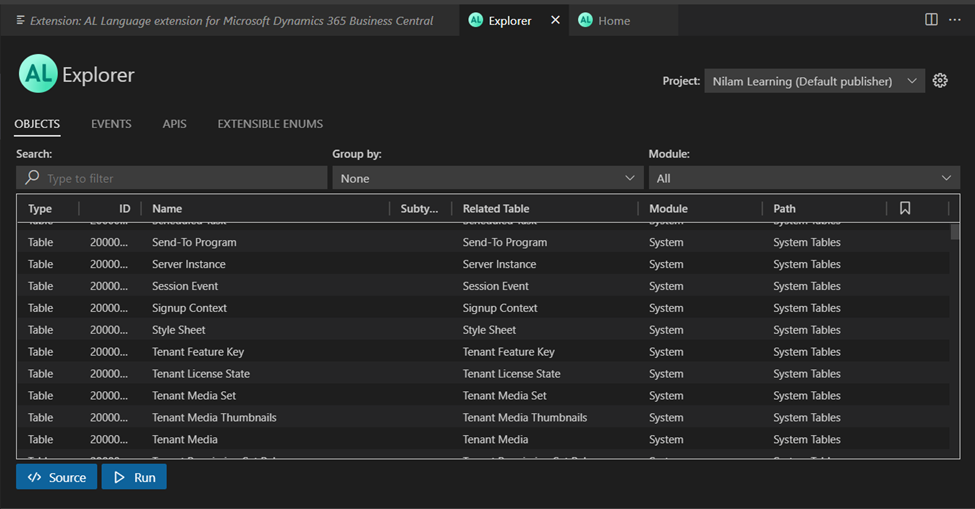
Task: Click Related Table cell 'Style Sheet'
Action: (489, 330)
